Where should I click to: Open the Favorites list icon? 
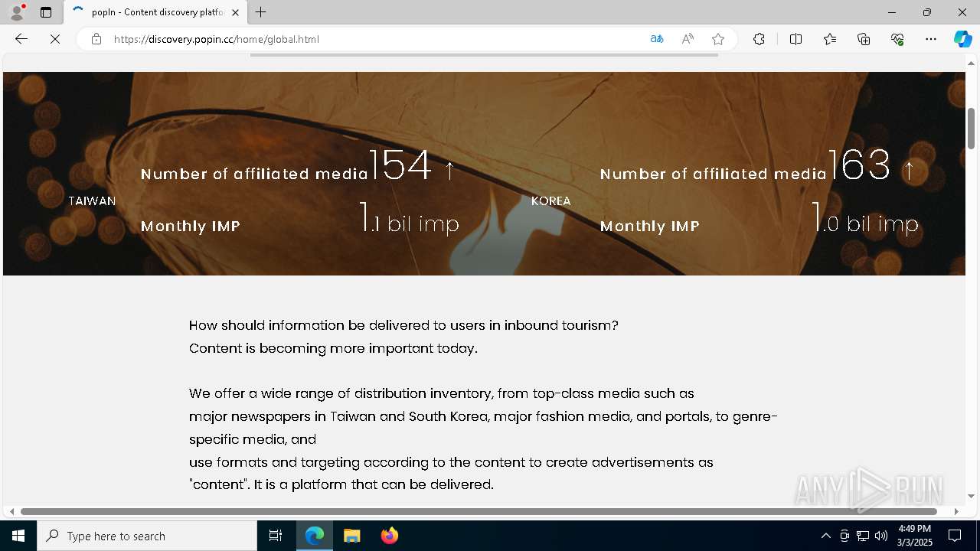(x=830, y=39)
